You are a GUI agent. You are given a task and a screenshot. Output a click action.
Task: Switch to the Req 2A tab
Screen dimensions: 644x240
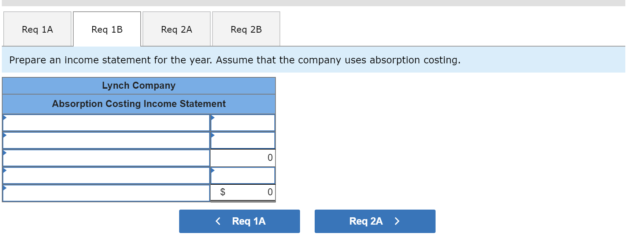tap(176, 29)
